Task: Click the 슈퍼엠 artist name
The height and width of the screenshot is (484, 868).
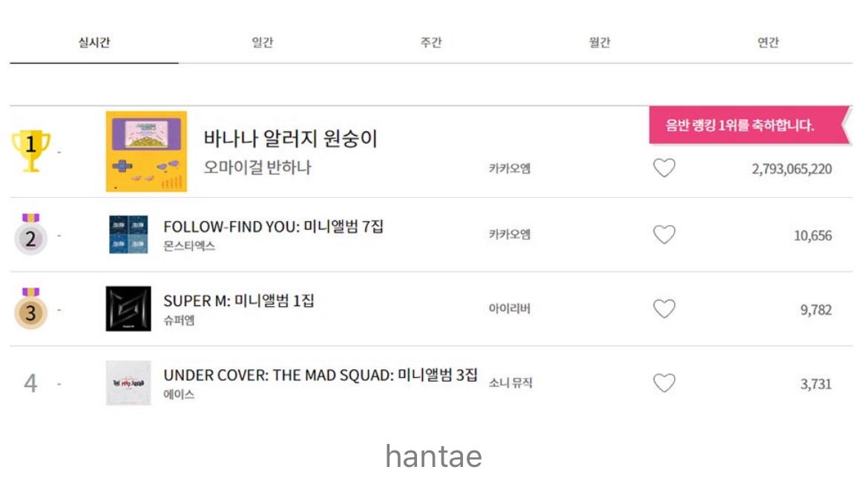Action: tap(179, 321)
